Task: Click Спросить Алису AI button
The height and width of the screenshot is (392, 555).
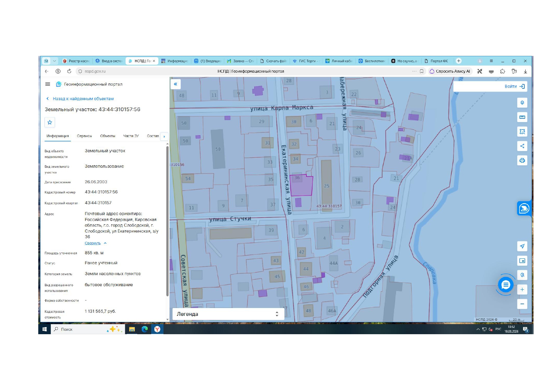Action: coord(450,71)
